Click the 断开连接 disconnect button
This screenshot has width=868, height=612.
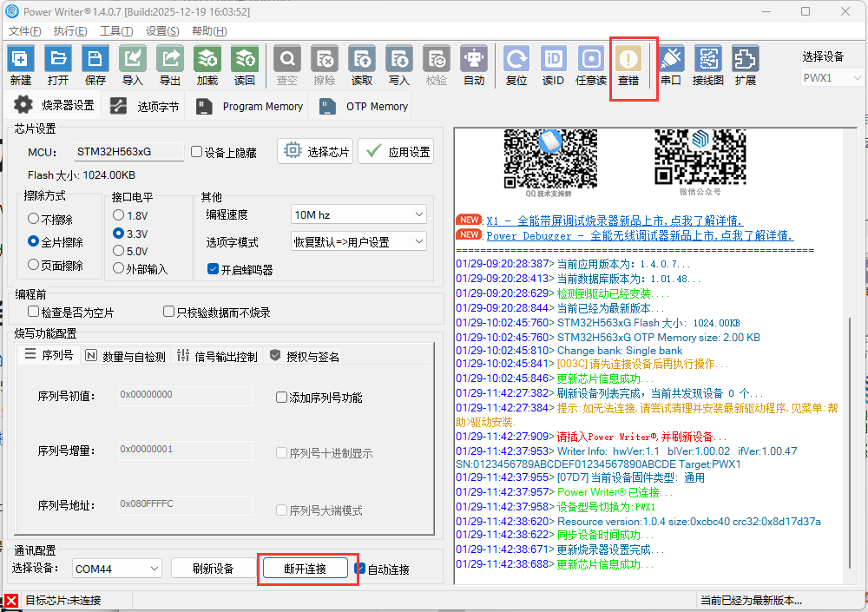pos(308,568)
